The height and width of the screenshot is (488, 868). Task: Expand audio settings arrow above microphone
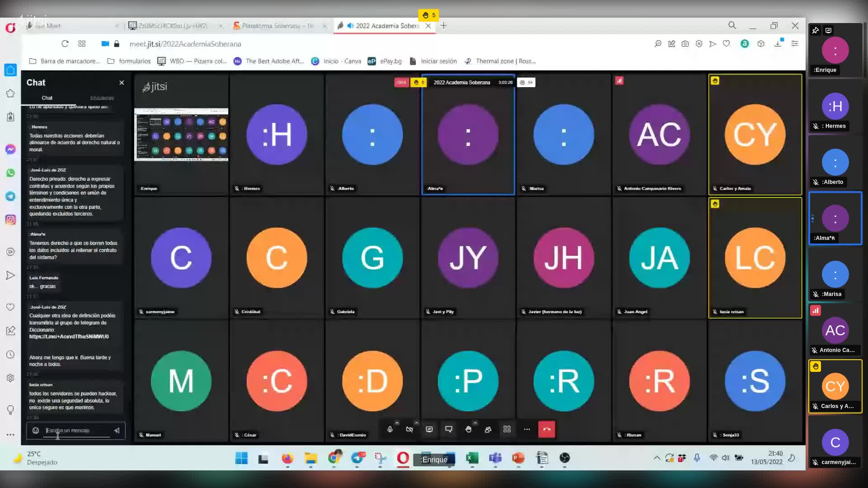397,423
